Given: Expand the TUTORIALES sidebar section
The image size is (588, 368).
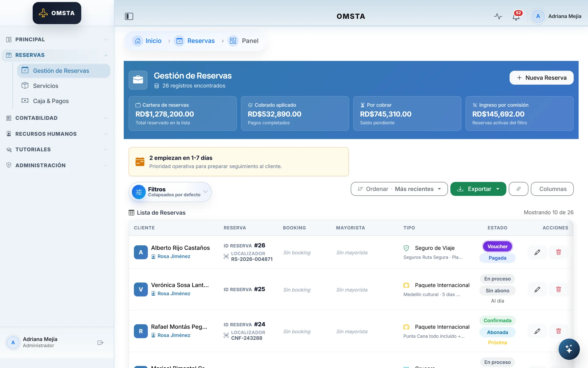Looking at the screenshot, I should 57,150.
